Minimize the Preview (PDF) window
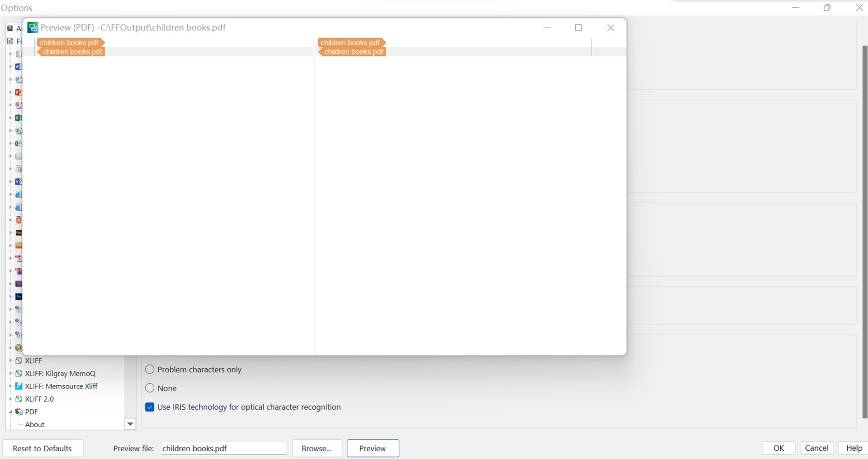868x459 pixels. click(547, 27)
